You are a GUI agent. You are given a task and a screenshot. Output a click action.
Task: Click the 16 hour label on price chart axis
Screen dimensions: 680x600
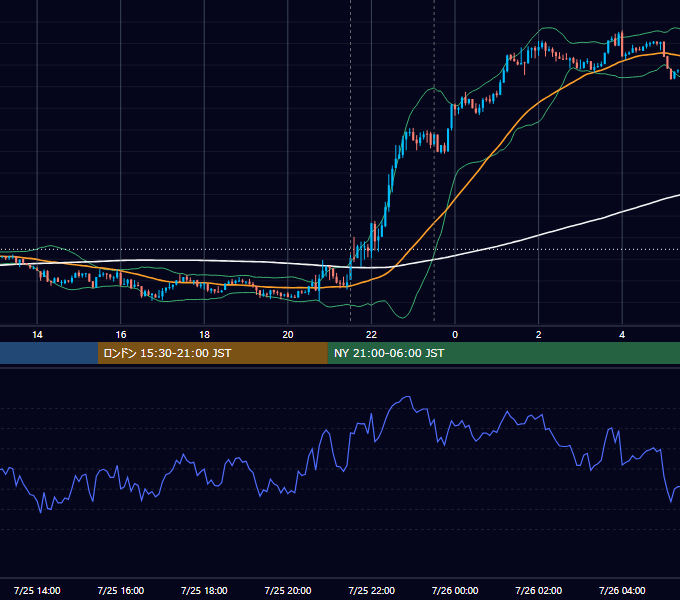(121, 335)
